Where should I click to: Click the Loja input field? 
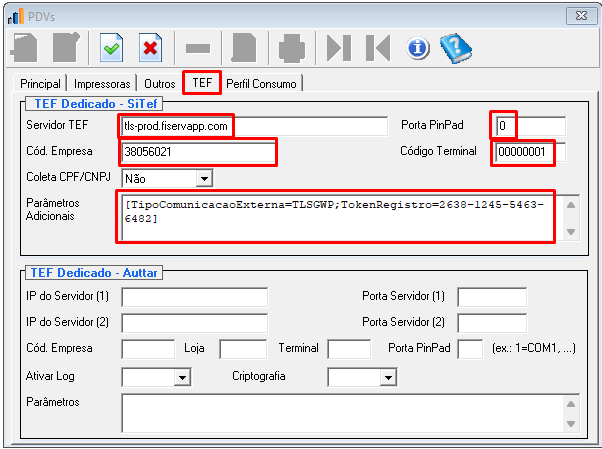pos(243,349)
